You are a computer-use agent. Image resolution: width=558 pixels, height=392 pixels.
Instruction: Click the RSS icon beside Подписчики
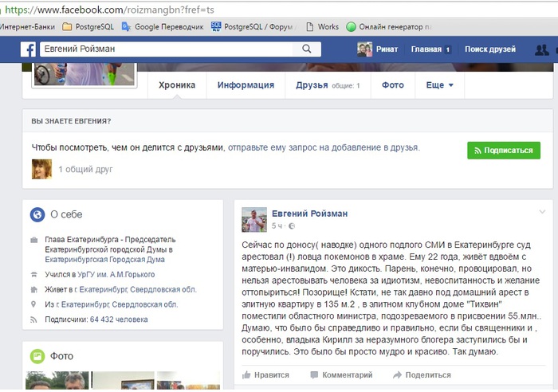[33, 319]
